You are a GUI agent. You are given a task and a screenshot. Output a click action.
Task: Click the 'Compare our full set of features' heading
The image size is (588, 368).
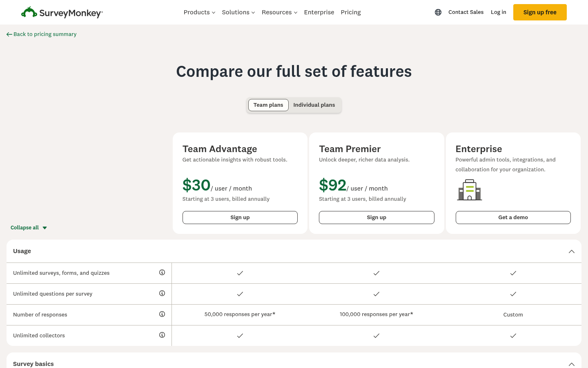[294, 72]
